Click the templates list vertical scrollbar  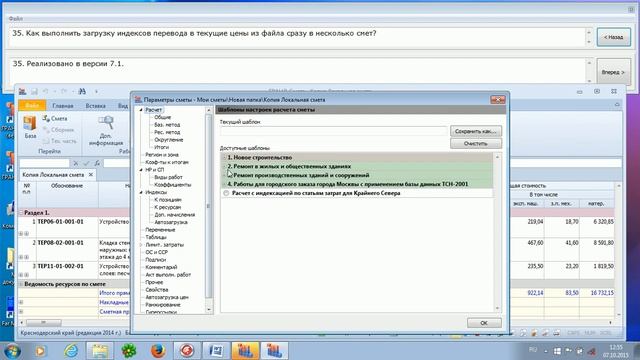(497, 233)
